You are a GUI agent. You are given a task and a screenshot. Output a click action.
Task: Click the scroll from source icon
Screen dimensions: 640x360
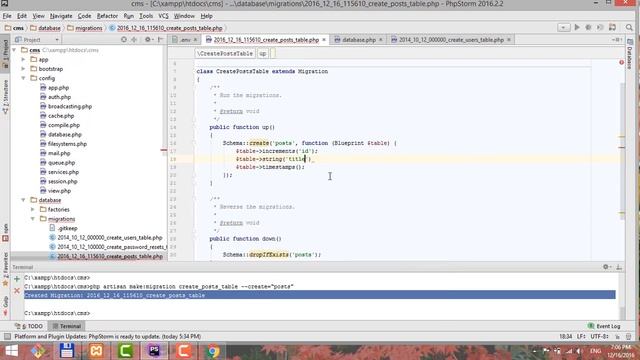pos(124,40)
